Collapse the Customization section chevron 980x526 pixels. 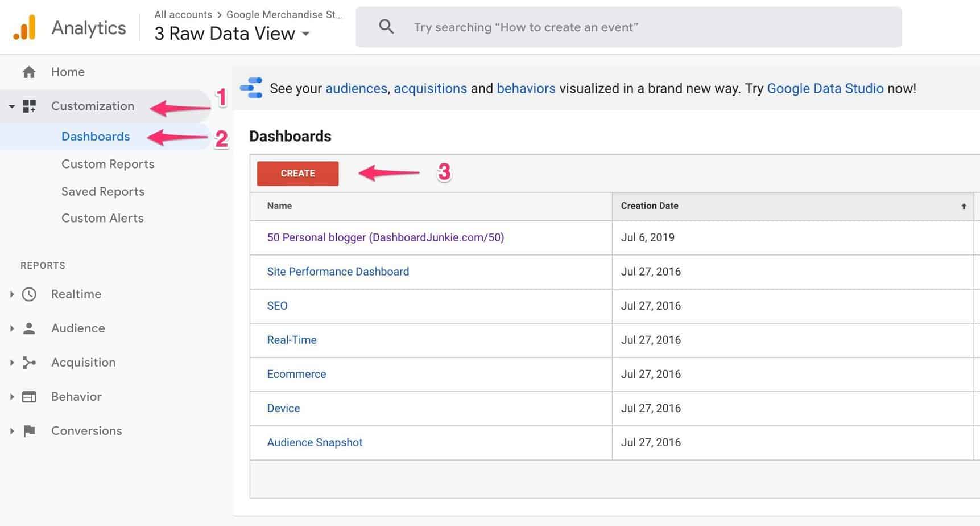tap(10, 106)
